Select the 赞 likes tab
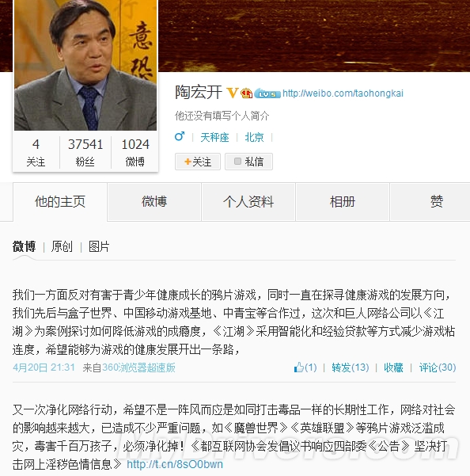This screenshot has width=470, height=476. 437,202
